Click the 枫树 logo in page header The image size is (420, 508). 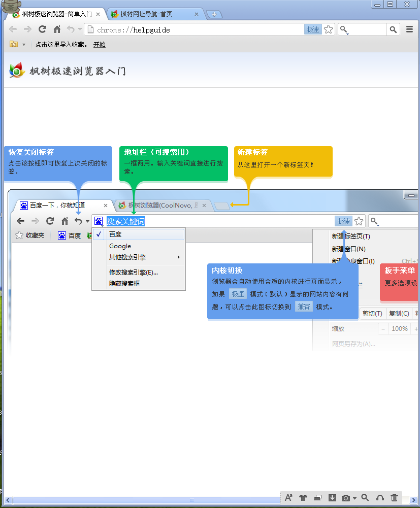pyautogui.click(x=17, y=71)
